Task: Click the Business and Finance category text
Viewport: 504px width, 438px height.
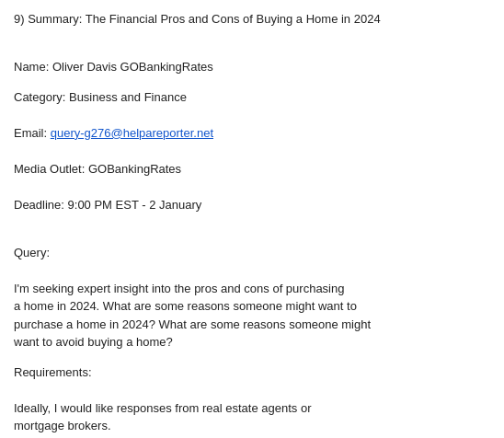Action: (x=128, y=98)
